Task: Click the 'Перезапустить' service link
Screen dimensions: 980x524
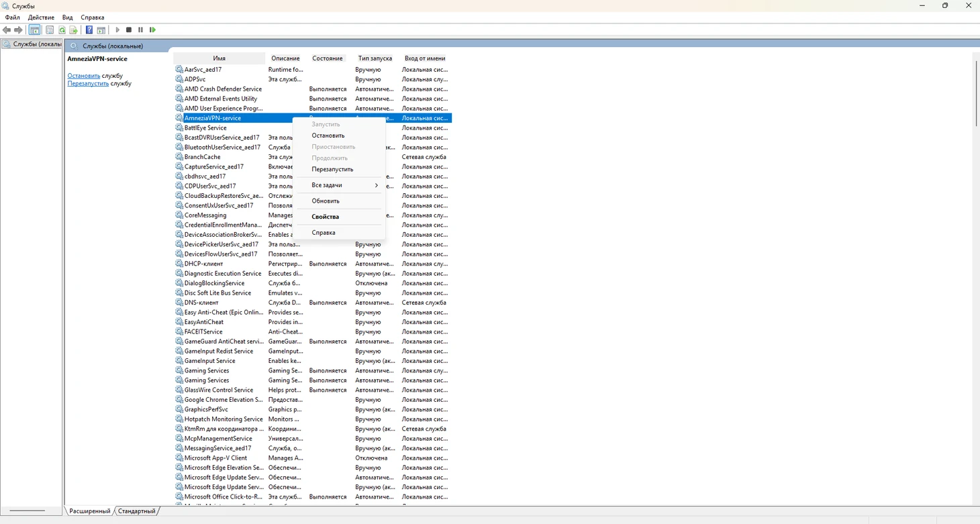Action: [x=88, y=84]
